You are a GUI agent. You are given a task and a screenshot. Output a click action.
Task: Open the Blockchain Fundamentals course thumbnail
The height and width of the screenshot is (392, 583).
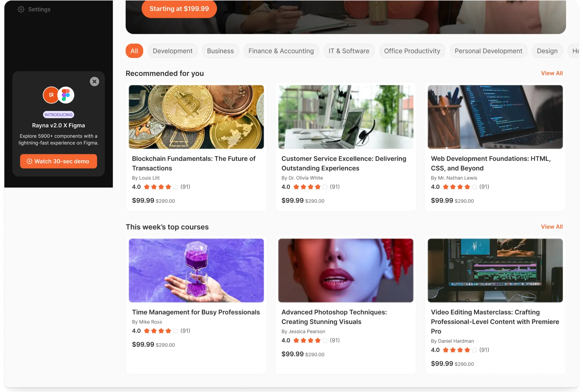click(196, 117)
